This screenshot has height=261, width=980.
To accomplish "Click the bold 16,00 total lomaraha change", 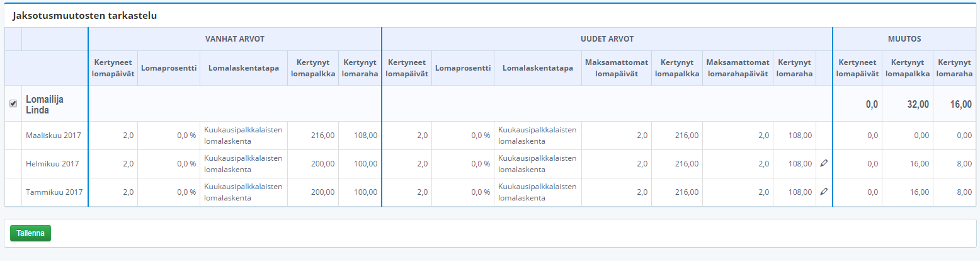I will pyautogui.click(x=961, y=105).
